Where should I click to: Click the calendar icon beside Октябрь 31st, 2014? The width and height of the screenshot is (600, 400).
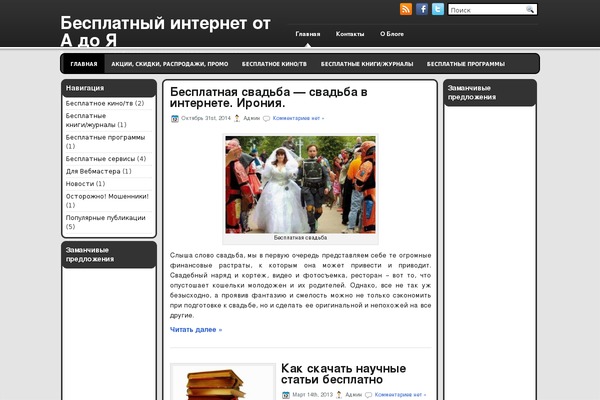175,119
